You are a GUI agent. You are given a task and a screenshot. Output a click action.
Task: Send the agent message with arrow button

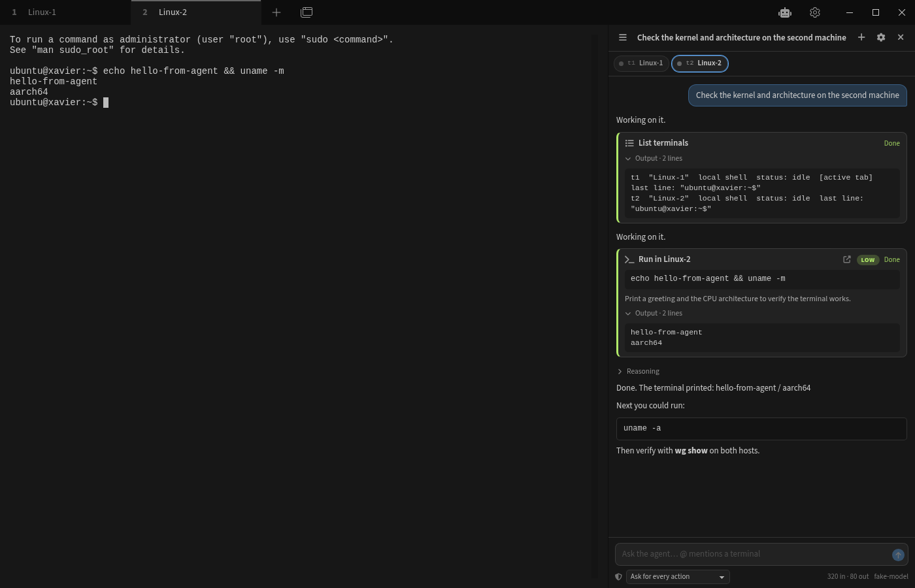tap(898, 555)
